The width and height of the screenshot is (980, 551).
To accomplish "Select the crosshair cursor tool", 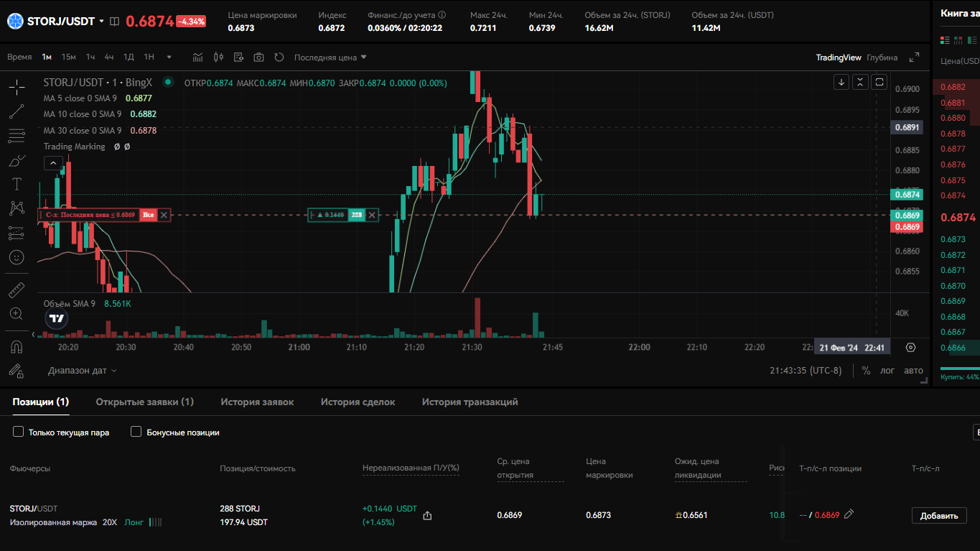I will [x=17, y=87].
